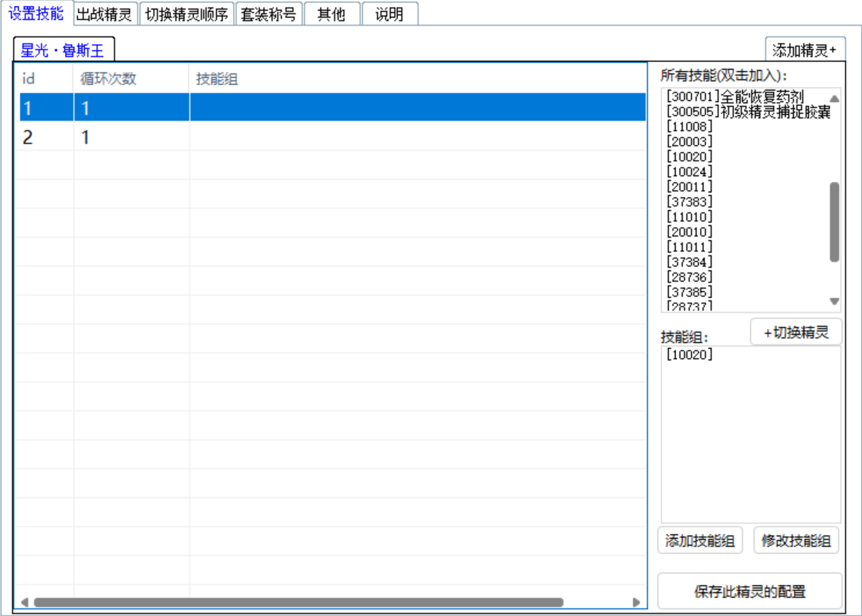This screenshot has width=862, height=616.
Task: Select row with id 2 in the table
Action: [x=77, y=135]
